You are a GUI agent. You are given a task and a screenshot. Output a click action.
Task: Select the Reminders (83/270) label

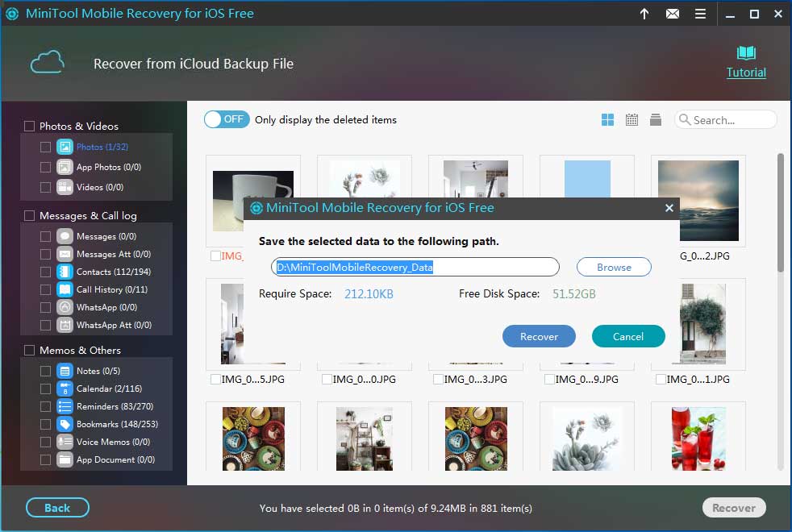115,406
